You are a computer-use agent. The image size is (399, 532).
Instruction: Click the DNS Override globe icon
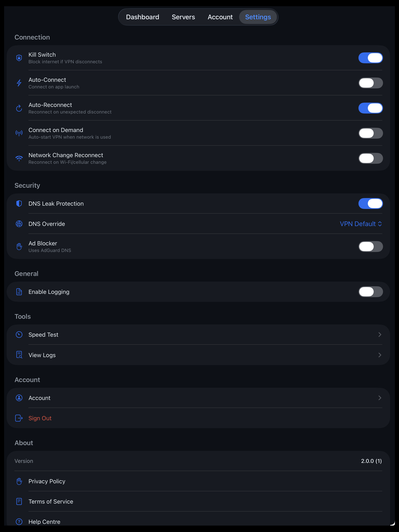(19, 224)
